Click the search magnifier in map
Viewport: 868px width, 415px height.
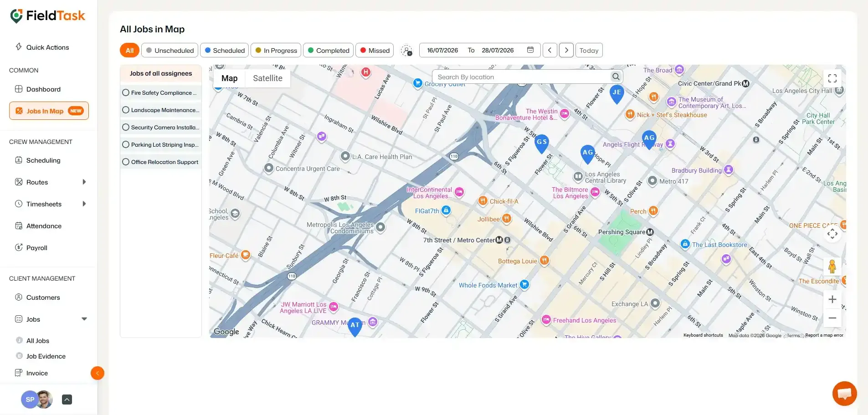[616, 77]
